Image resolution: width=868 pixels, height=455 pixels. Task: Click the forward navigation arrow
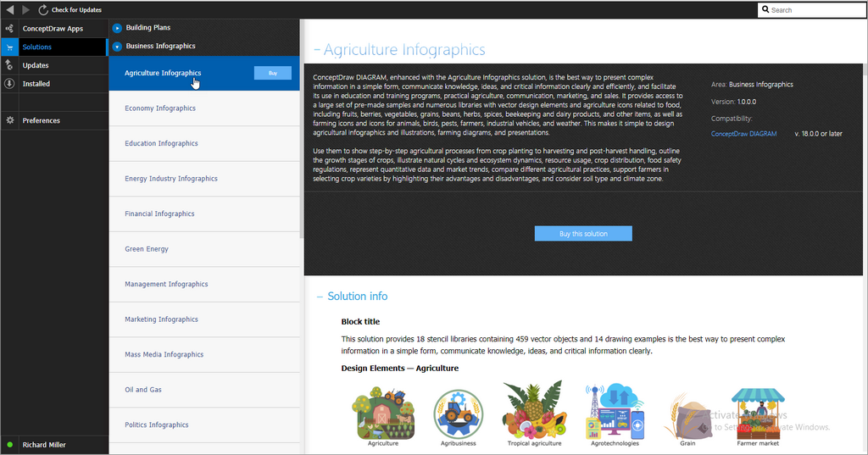coord(25,10)
